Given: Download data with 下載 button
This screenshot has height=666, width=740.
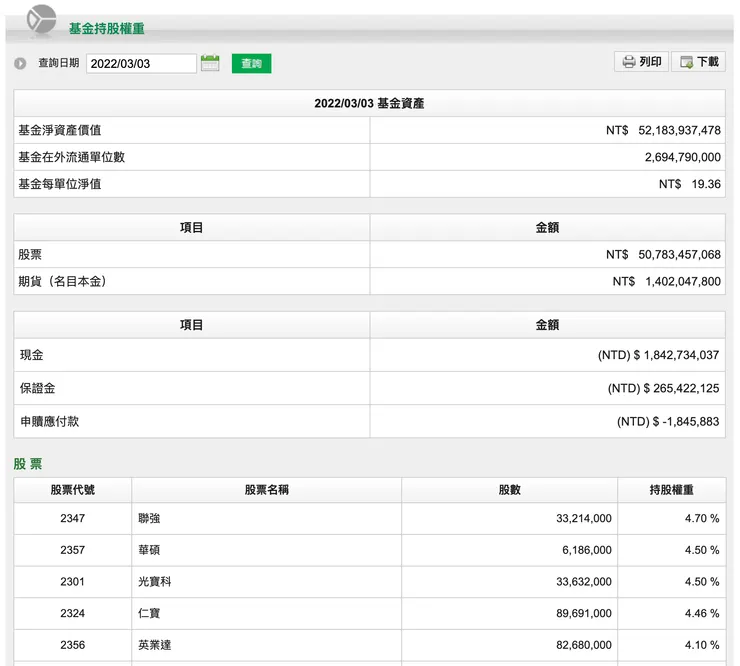Looking at the screenshot, I should click(699, 62).
